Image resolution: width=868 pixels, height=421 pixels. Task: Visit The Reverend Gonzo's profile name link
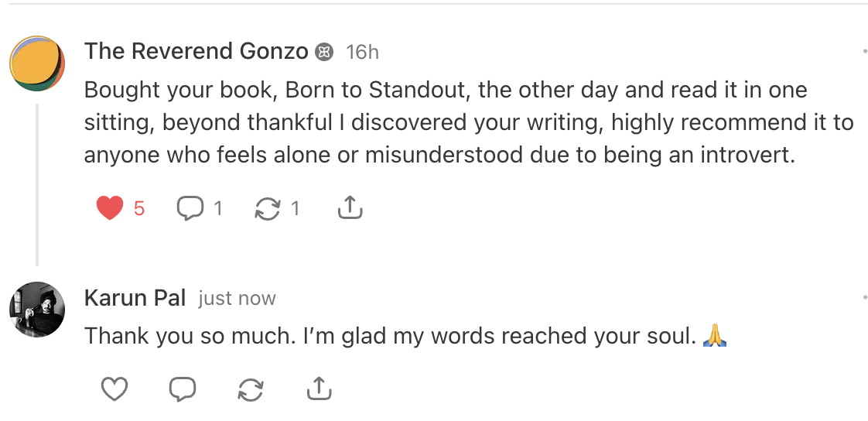[196, 51]
